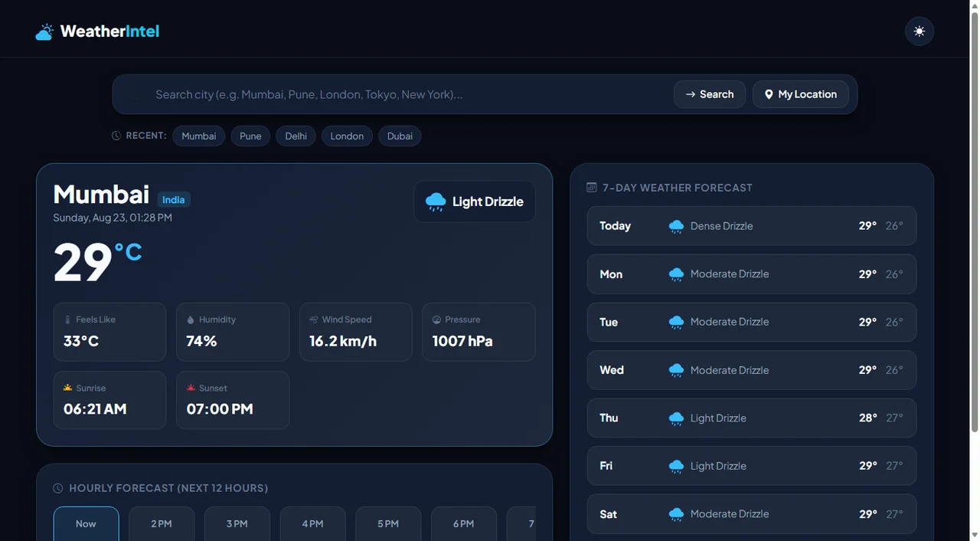Viewport: 980px width, 541px height.
Task: Click the India country badge
Action: pyautogui.click(x=174, y=199)
